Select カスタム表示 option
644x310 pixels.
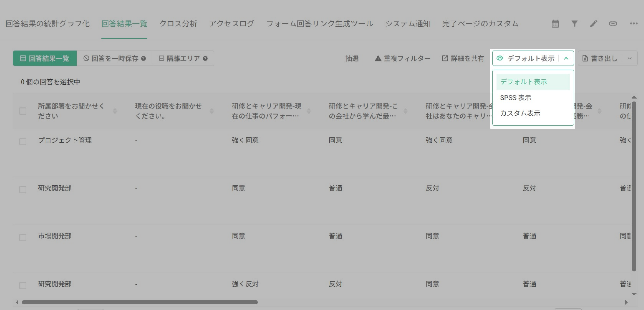pyautogui.click(x=533, y=113)
